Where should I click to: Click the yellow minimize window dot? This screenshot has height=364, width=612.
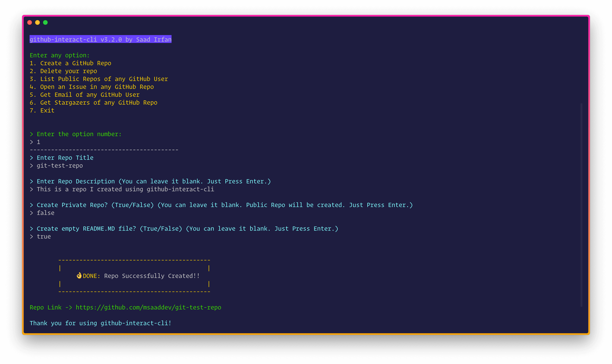[37, 23]
